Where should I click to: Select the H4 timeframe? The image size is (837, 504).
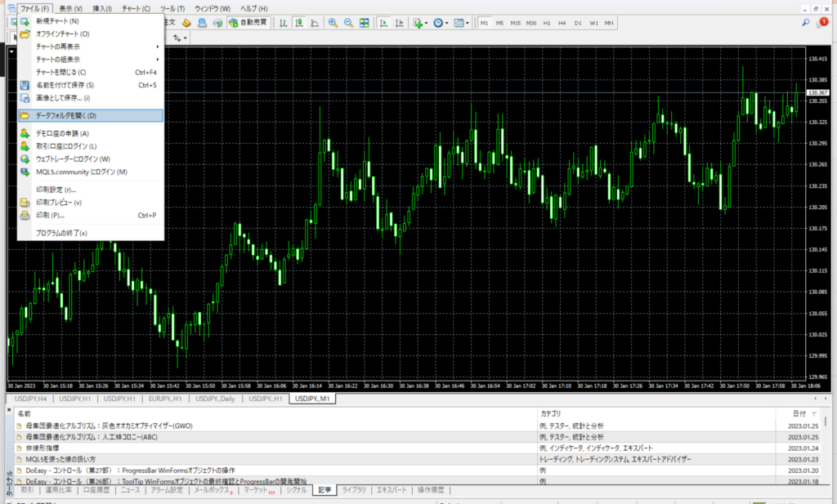[x=562, y=23]
